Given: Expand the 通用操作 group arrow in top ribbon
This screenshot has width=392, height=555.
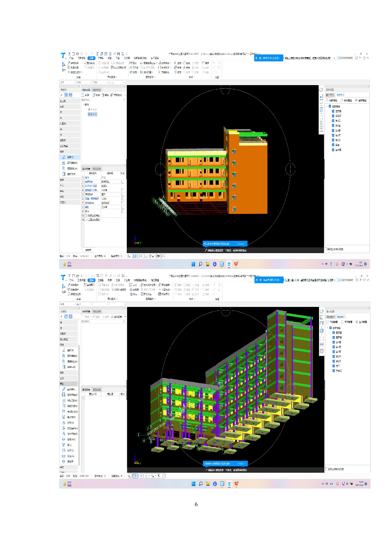Looking at the screenshot, I should coord(155,77).
